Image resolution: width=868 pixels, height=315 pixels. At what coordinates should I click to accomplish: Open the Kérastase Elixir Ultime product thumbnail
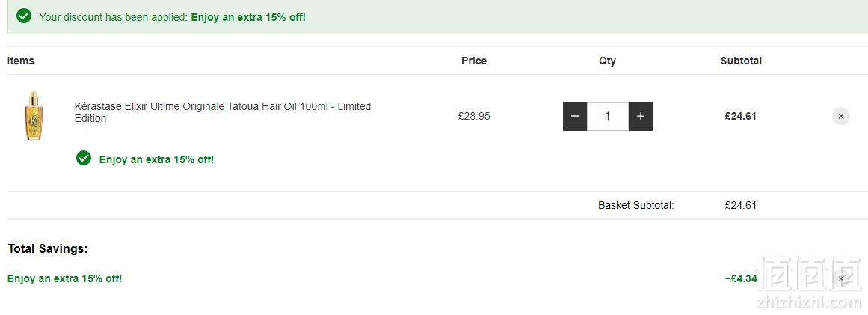point(34,116)
